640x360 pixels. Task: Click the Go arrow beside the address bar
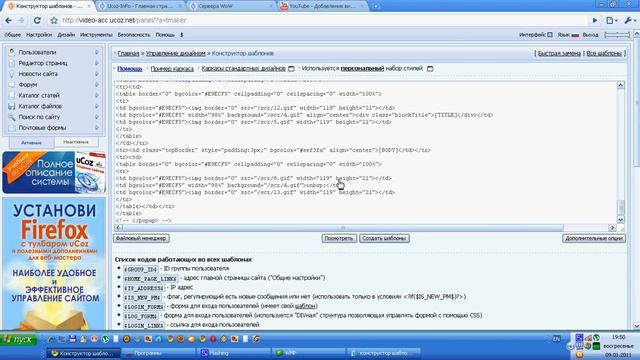pyautogui.click(x=595, y=20)
